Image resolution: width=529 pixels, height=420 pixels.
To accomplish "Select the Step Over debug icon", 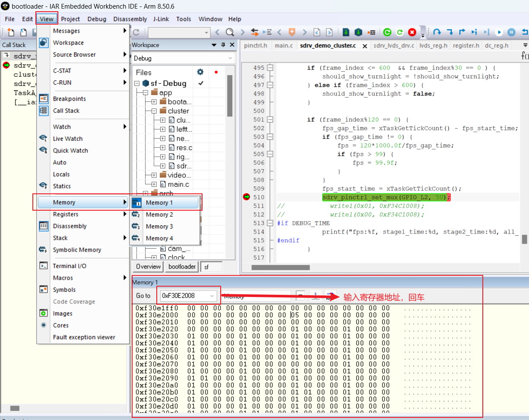I will tap(438, 32).
